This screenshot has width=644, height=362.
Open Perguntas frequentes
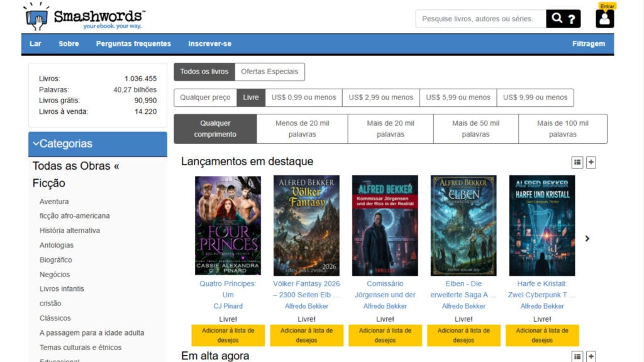point(133,43)
